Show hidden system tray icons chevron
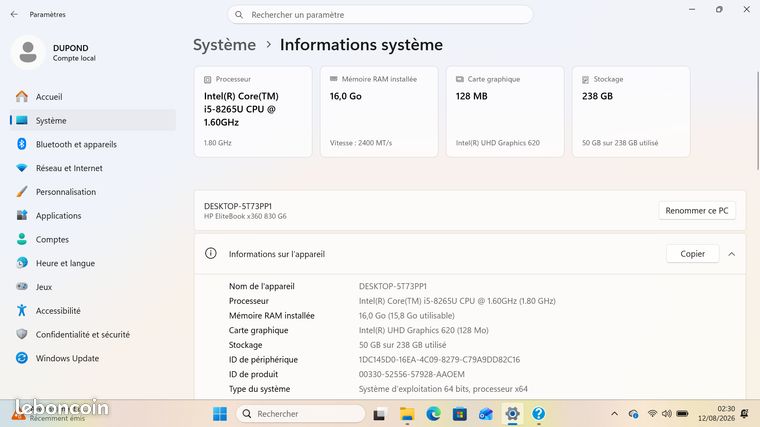The height and width of the screenshot is (427, 760). coord(615,414)
